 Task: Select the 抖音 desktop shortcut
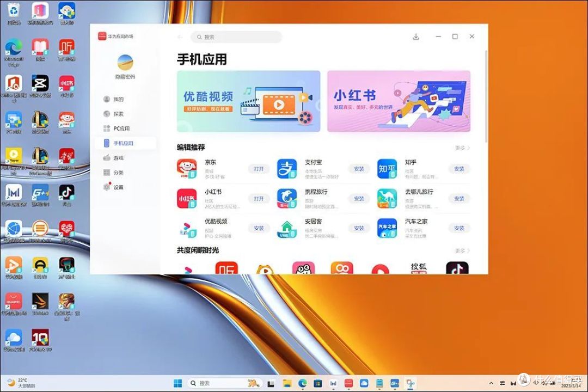click(x=67, y=195)
